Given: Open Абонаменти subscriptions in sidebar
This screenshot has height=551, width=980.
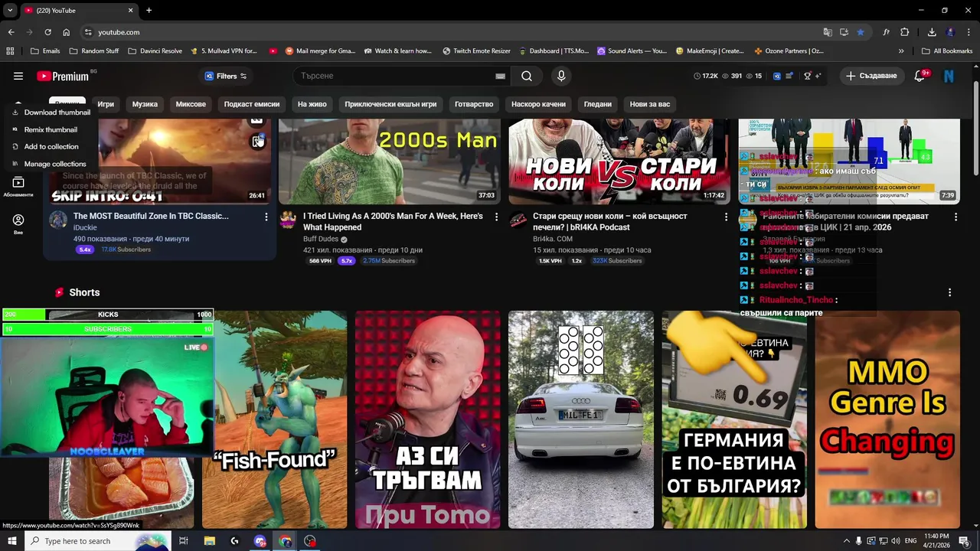Looking at the screenshot, I should point(18,186).
